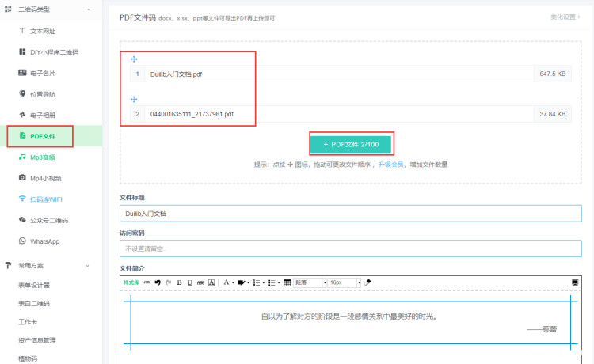Collapse the 二维码类型 sidebar section

(x=88, y=9)
